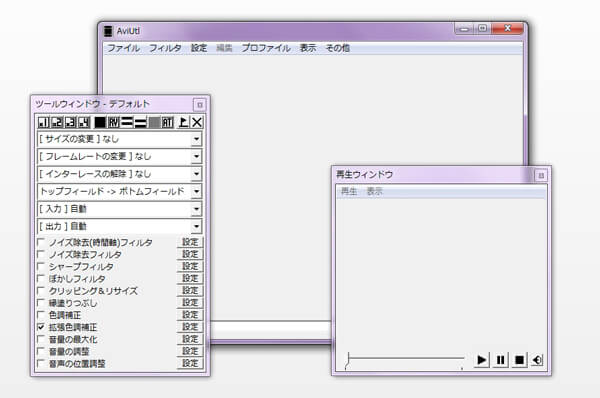Viewport: 600px width, 398px height.
Task: Open the ファイル menu in AviUtl
Action: coord(123,48)
